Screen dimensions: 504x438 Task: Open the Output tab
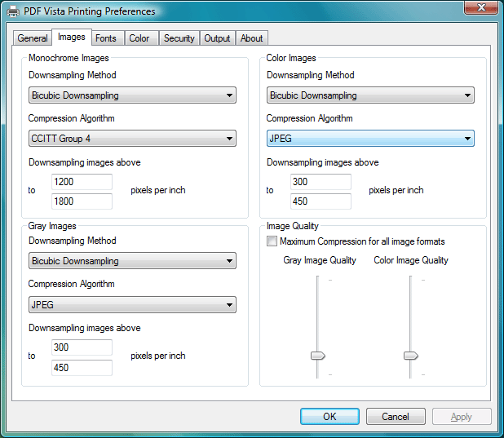217,38
